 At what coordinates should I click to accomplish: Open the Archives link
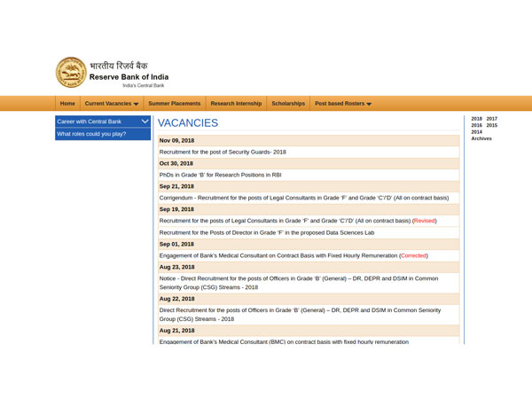coord(481,139)
